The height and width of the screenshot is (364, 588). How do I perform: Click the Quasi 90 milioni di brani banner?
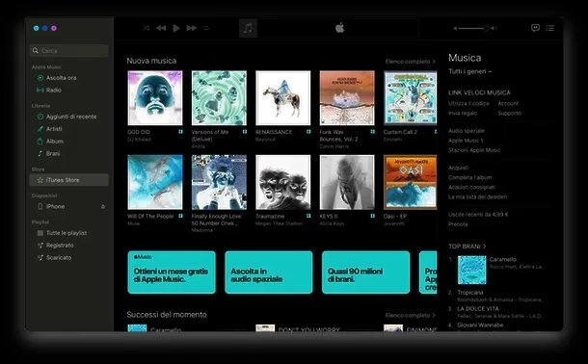365,273
